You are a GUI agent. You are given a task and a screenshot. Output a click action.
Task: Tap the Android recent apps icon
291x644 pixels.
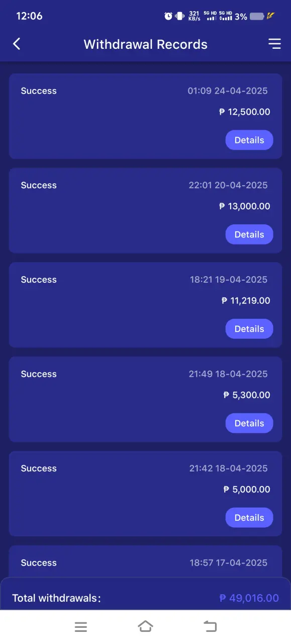pyautogui.click(x=81, y=627)
